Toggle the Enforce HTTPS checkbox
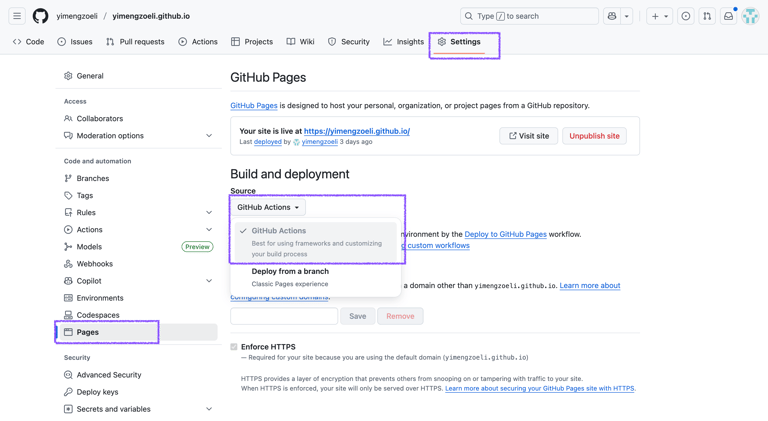Image resolution: width=768 pixels, height=421 pixels. 234,347
